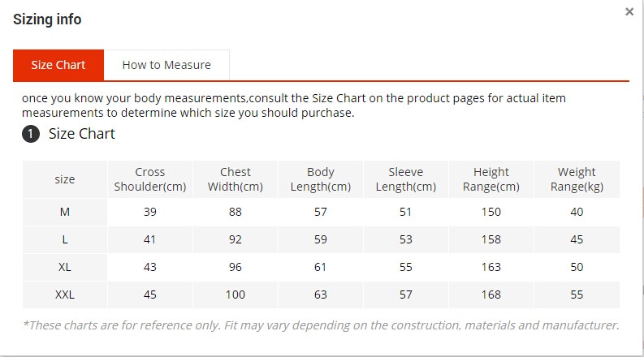Screen dimensions: 644x357
Task: Click the reference-only disclaimer footnote text
Action: 321,325
